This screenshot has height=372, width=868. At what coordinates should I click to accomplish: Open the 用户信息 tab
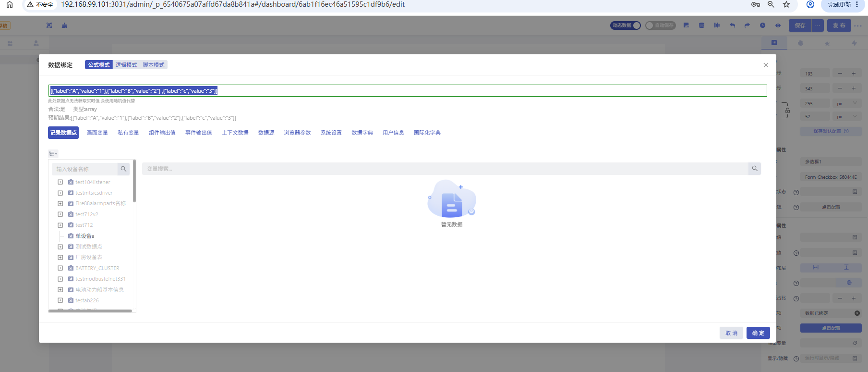393,133
